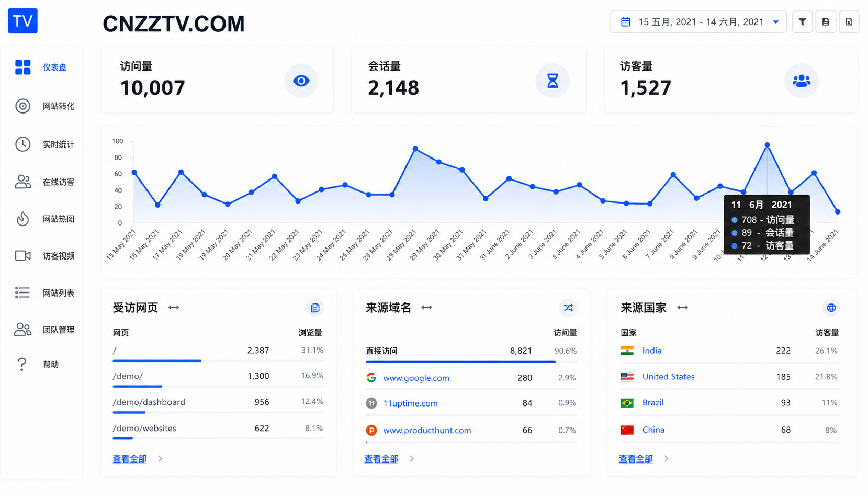Click 查看全部 under 受访网页
Image resolution: width=868 pixels, height=496 pixels.
(x=130, y=459)
